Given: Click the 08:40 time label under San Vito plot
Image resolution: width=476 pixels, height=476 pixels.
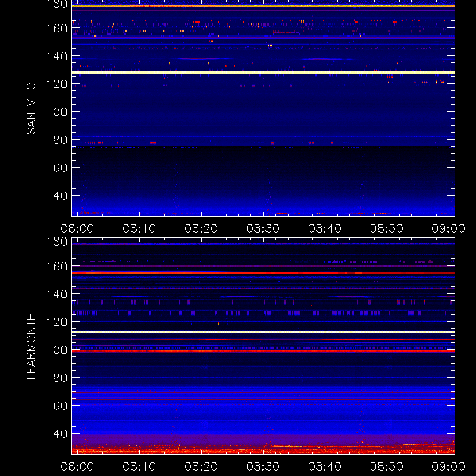Looking at the screenshot, I should pos(325,228).
